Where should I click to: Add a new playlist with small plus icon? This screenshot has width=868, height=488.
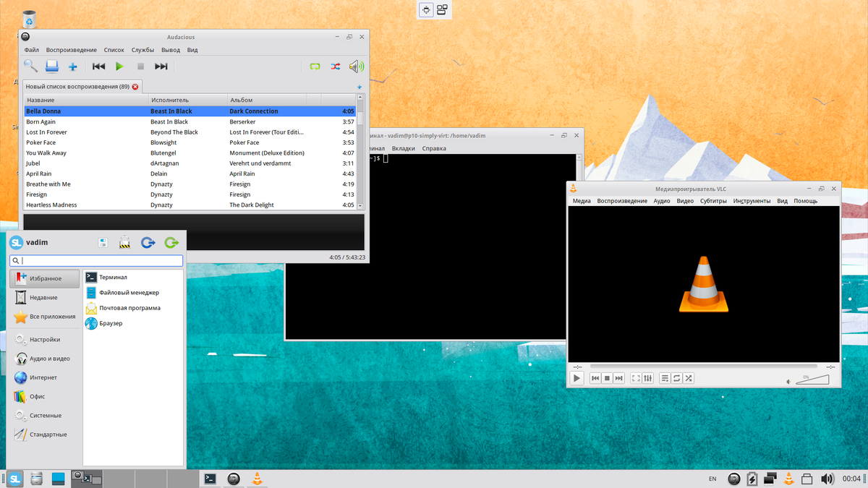(359, 87)
